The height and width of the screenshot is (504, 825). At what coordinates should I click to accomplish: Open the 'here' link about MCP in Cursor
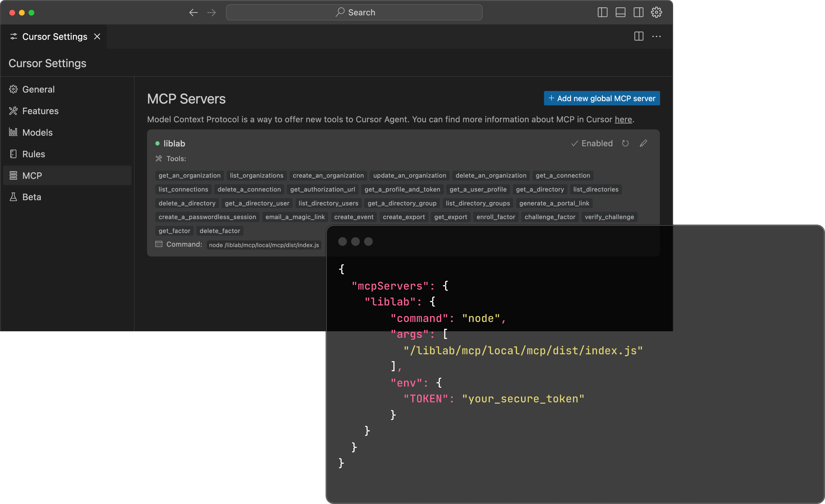tap(623, 119)
